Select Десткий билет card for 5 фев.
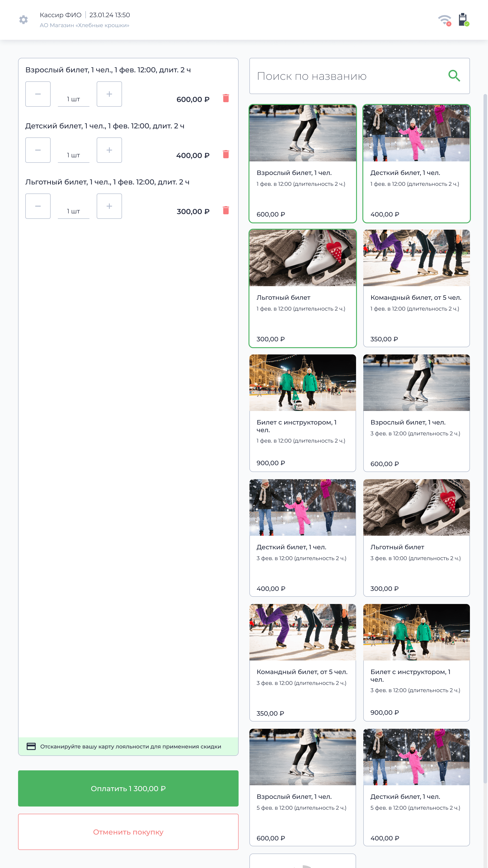The image size is (488, 868). tap(416, 788)
